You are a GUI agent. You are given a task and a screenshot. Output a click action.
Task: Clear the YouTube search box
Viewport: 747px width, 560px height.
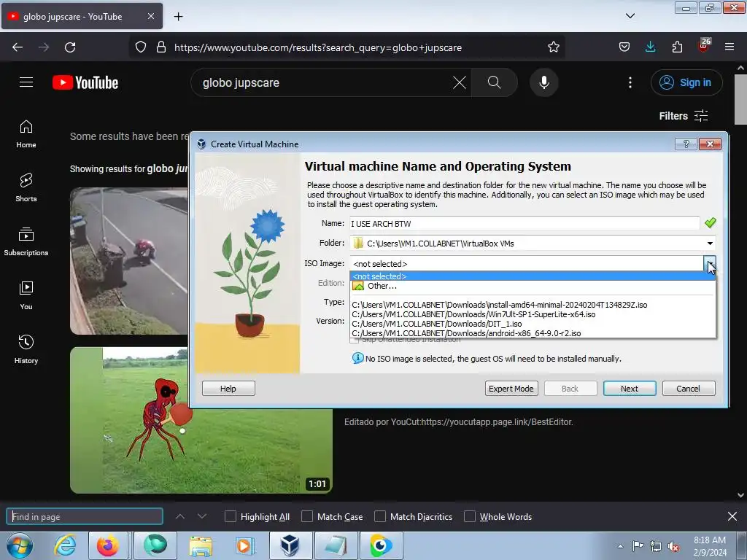460,82
